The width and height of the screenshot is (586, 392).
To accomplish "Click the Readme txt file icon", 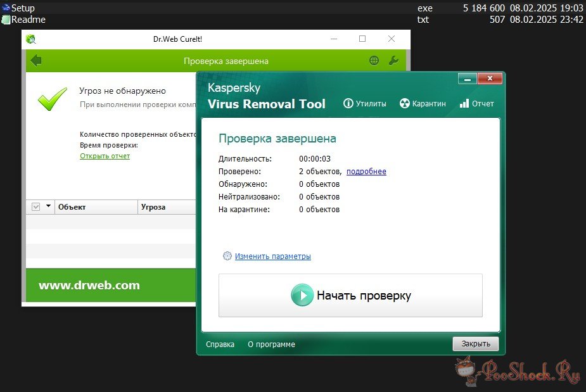I will 6,20.
